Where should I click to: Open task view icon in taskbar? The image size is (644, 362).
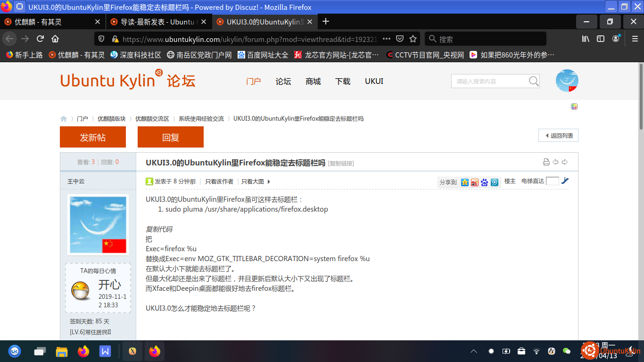[40, 351]
